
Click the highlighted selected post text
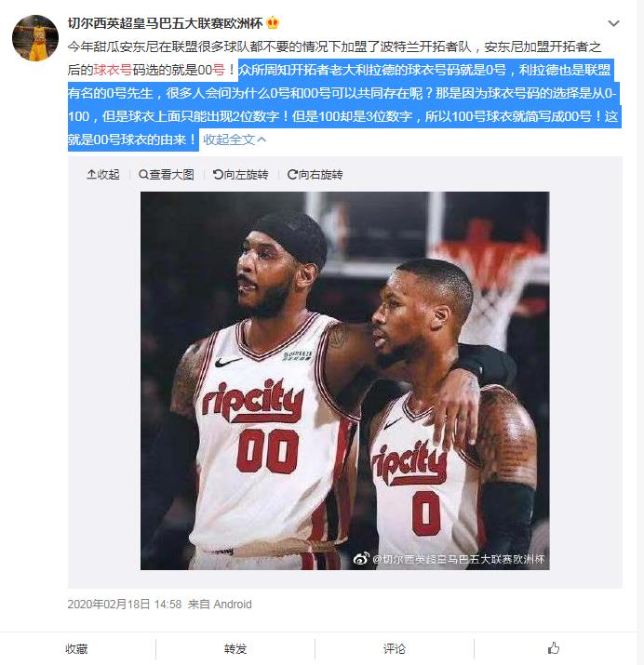[344, 104]
